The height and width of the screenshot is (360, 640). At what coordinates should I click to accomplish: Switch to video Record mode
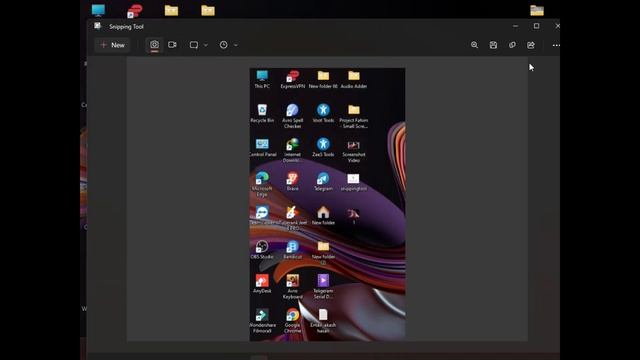click(x=172, y=45)
